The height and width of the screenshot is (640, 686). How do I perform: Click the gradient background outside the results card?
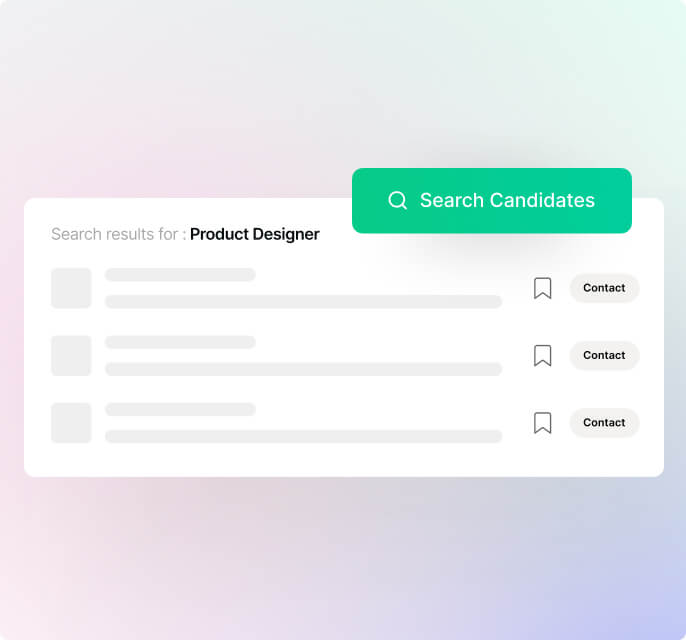tap(340, 560)
